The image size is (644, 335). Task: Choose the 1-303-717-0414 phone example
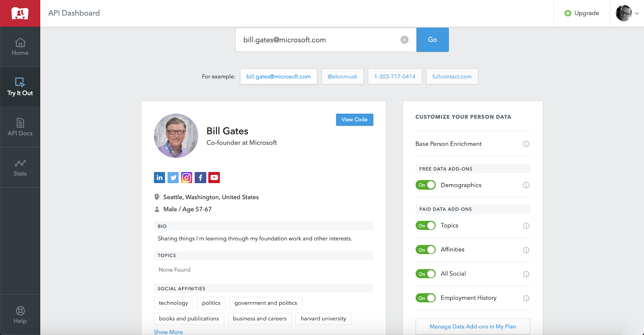point(395,76)
